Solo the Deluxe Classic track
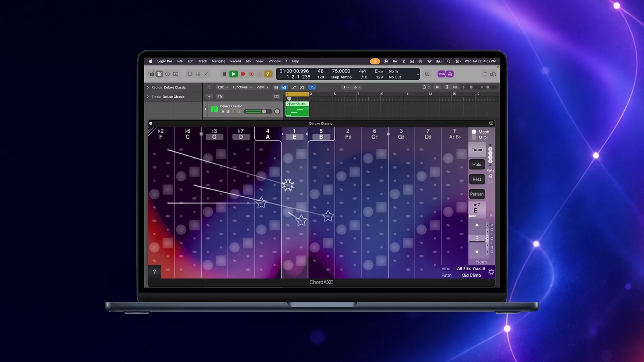Screen dimensions: 644x362 click(x=228, y=111)
